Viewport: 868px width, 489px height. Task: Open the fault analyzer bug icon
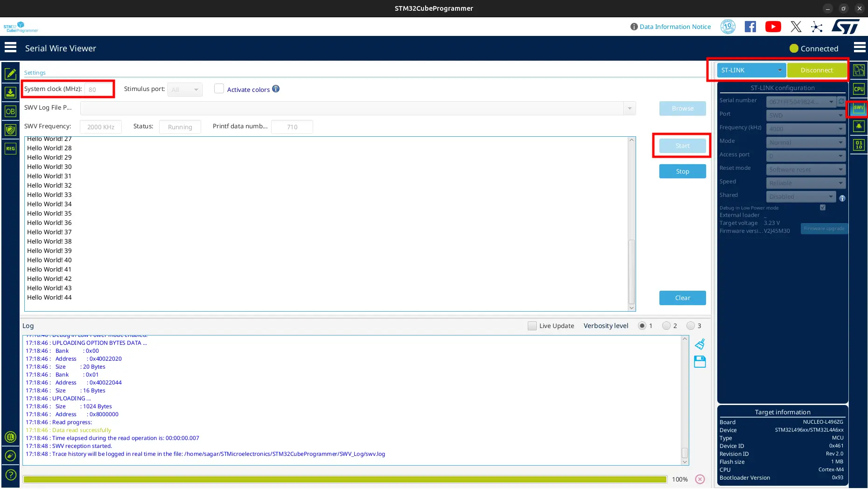859,126
